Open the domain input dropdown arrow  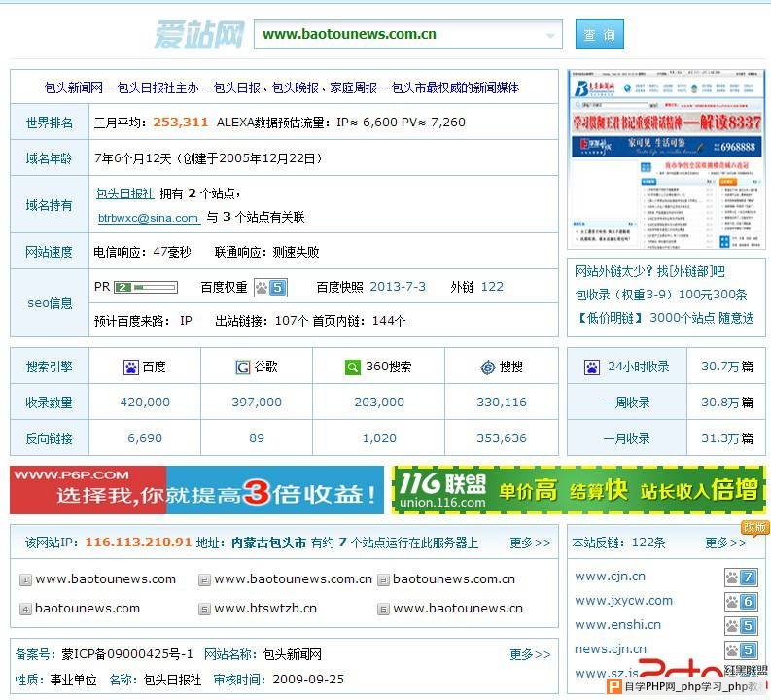(x=550, y=35)
